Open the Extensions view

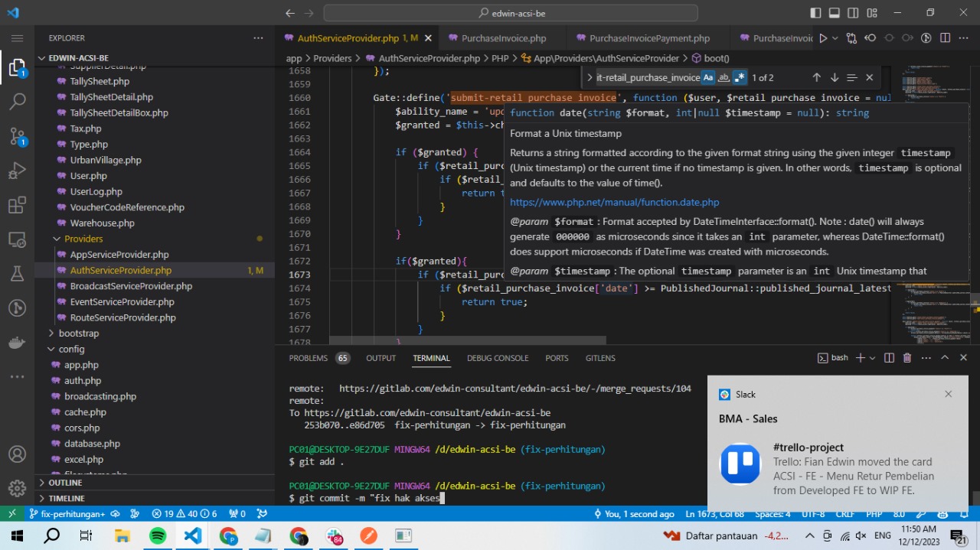coord(17,205)
